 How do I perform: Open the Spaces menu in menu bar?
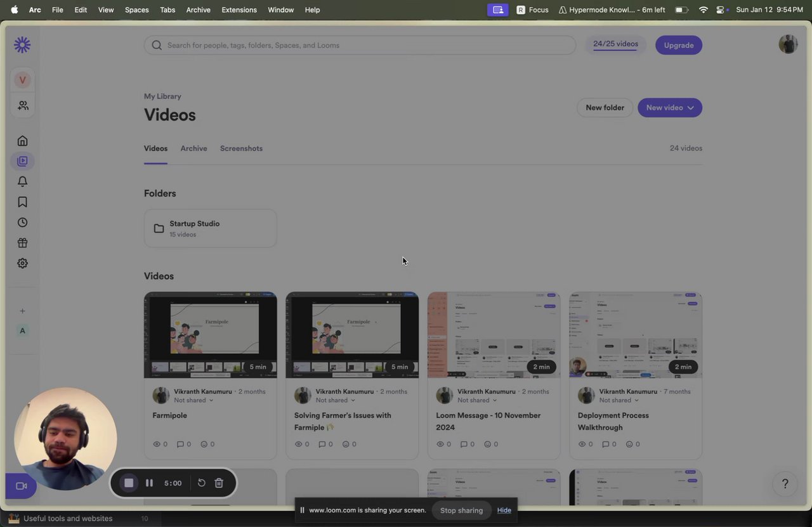click(x=136, y=10)
